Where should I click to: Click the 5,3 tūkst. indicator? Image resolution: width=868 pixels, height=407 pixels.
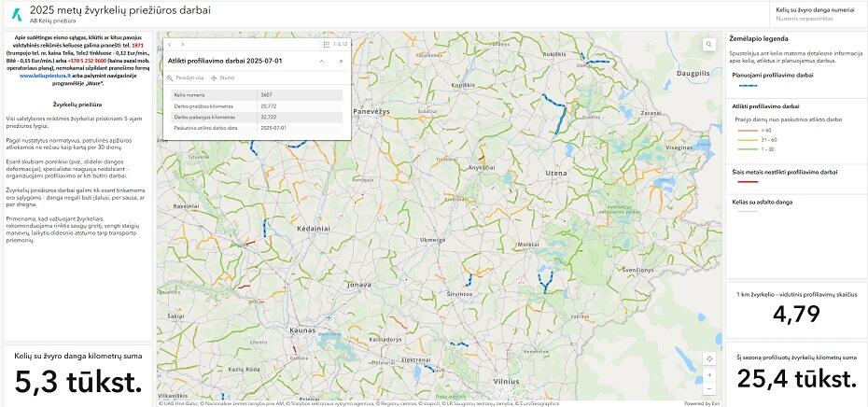[78, 382]
